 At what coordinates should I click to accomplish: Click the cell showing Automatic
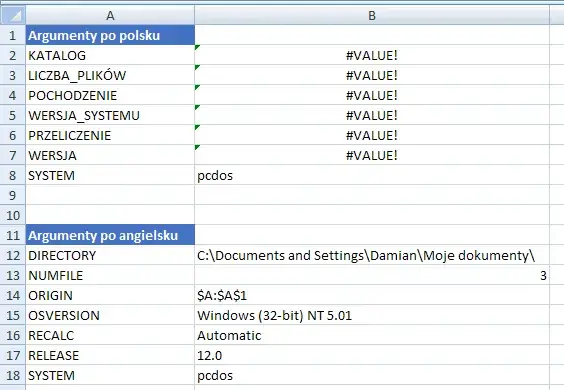click(372, 335)
